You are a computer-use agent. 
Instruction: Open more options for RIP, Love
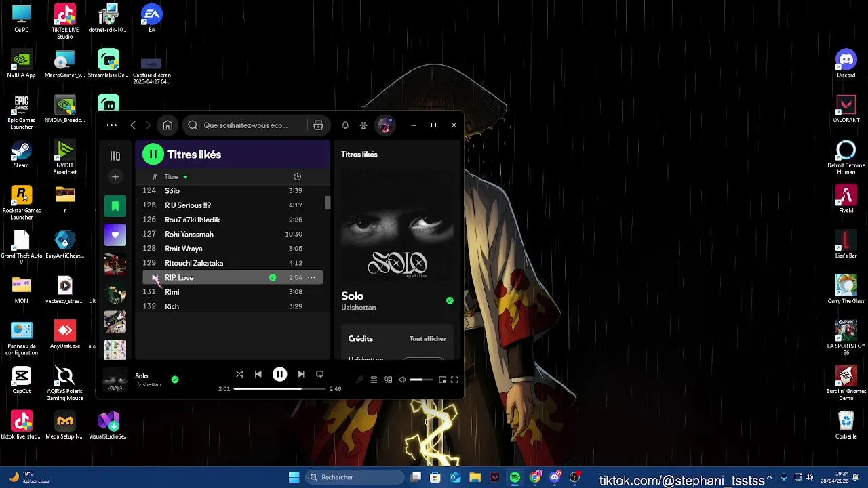(x=311, y=277)
